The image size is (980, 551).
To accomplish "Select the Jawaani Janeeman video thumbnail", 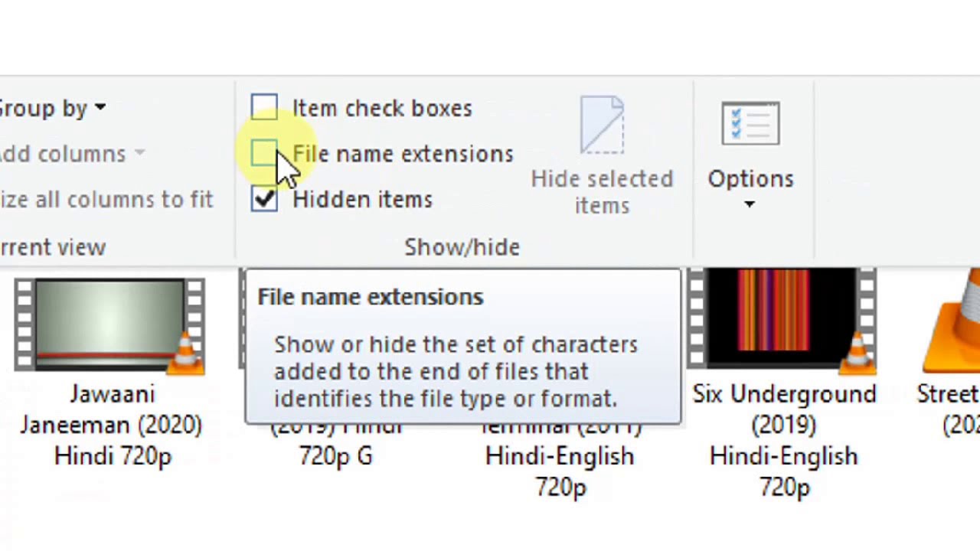I will coord(109,324).
